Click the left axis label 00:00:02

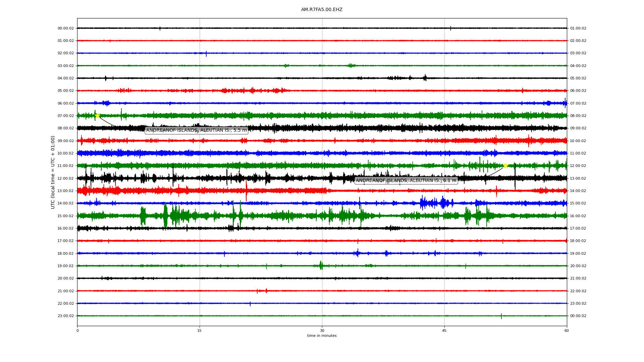tap(66, 28)
